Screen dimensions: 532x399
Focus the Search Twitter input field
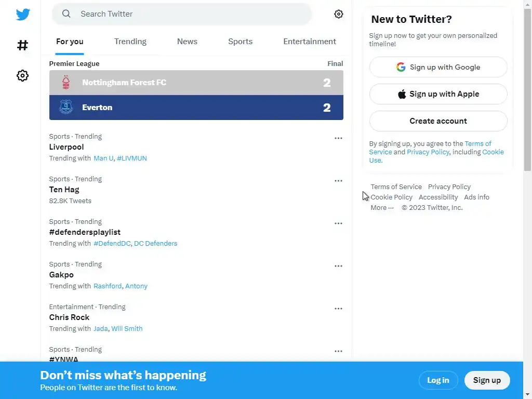[x=182, y=14]
